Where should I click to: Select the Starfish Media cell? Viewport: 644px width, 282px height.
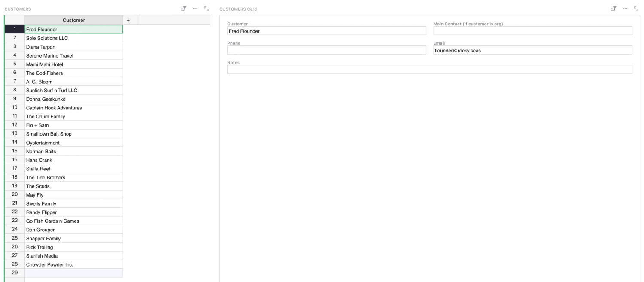coord(74,256)
